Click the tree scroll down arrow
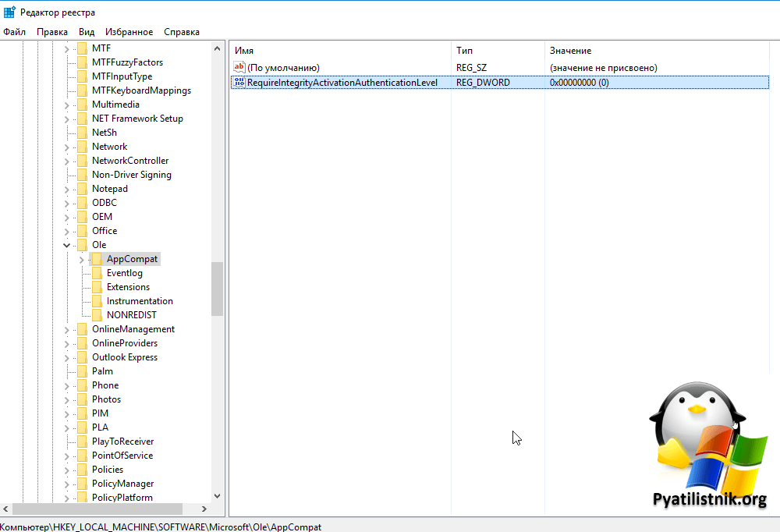780x532 pixels. coord(217,495)
